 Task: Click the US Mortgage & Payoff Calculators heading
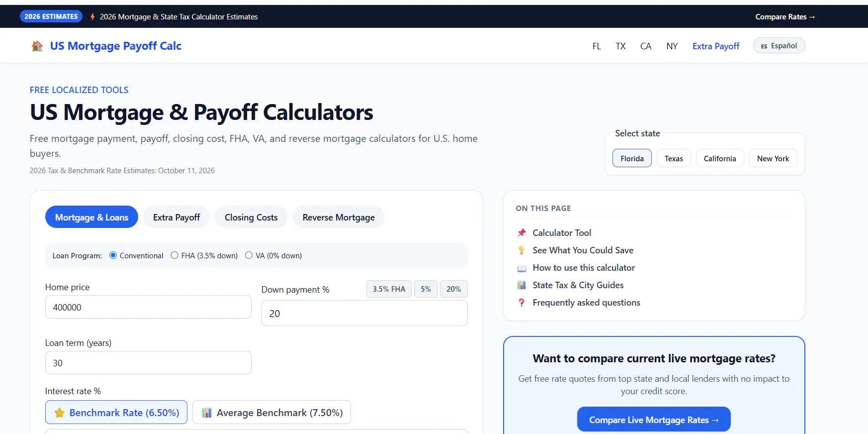(201, 112)
